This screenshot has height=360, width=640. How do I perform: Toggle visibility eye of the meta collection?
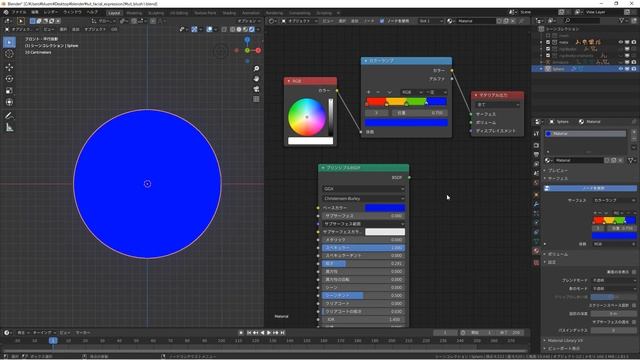tap(620, 42)
